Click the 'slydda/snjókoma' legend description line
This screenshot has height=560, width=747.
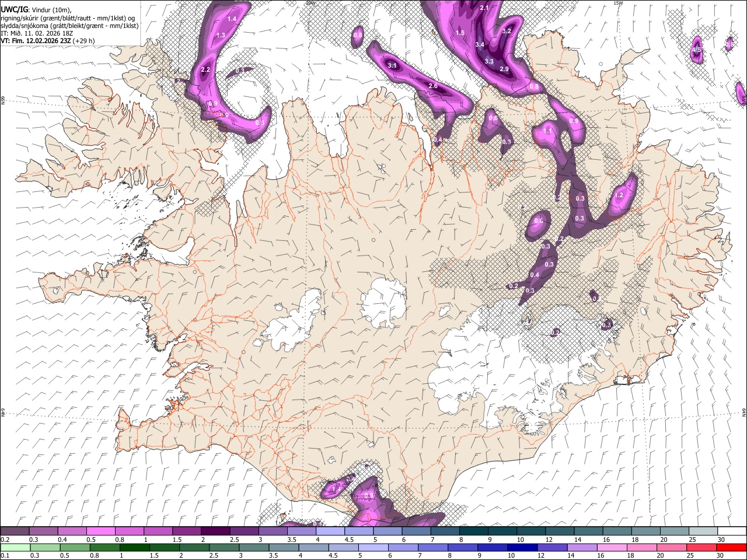pyautogui.click(x=69, y=26)
